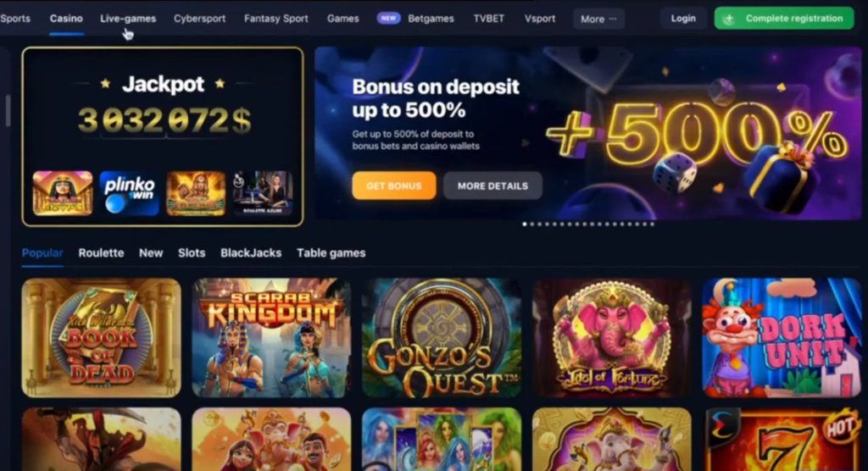
Task: Switch to the Slots category tab
Action: [x=192, y=253]
